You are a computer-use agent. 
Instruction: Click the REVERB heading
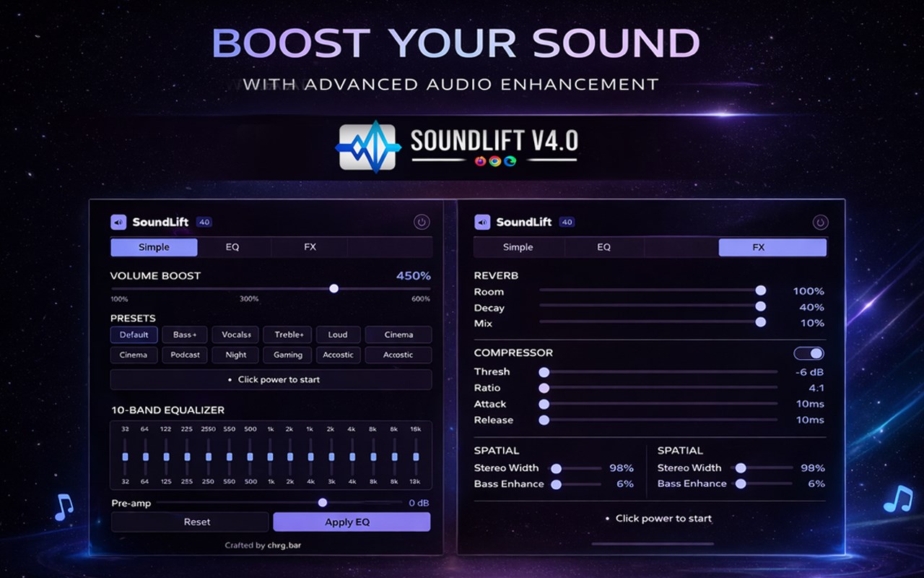(496, 275)
